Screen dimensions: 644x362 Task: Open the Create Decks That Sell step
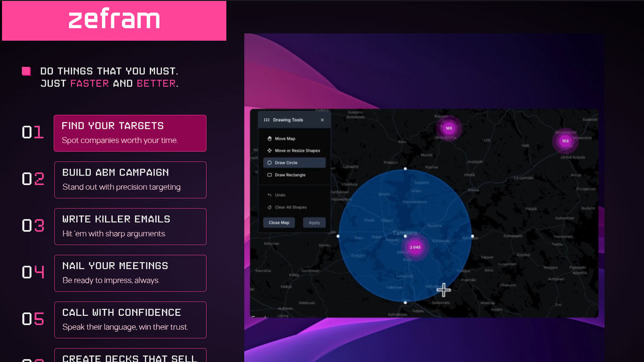click(130, 355)
